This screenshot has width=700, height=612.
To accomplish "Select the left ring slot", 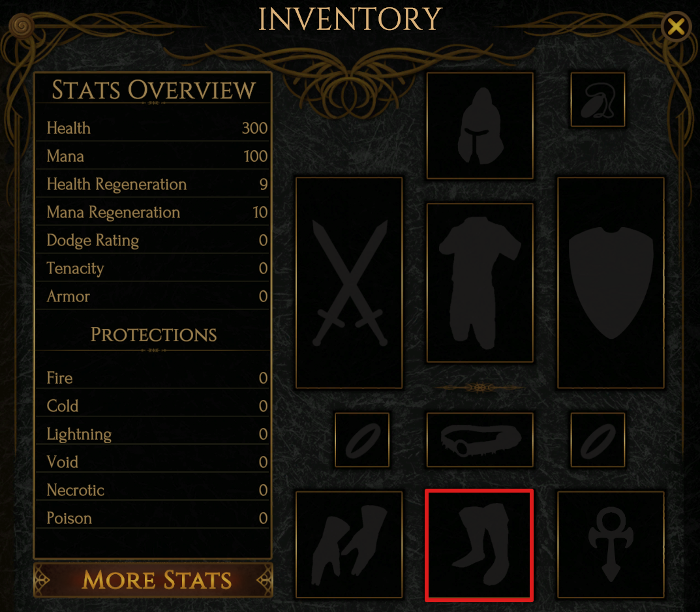I will (x=362, y=440).
